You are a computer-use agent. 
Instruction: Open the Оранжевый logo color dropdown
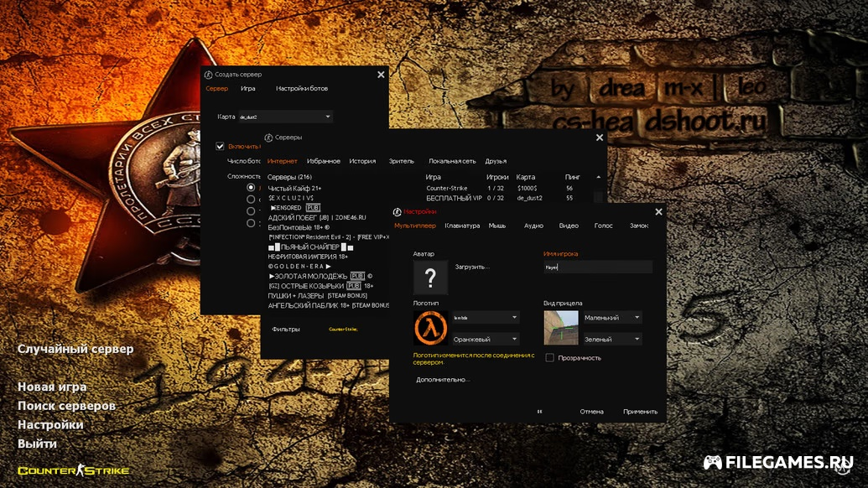click(486, 339)
